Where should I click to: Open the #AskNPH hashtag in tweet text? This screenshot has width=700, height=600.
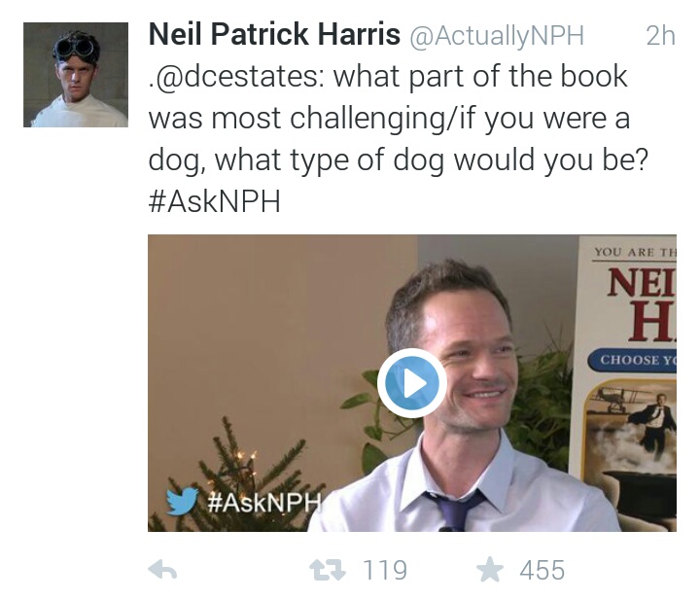tap(214, 201)
